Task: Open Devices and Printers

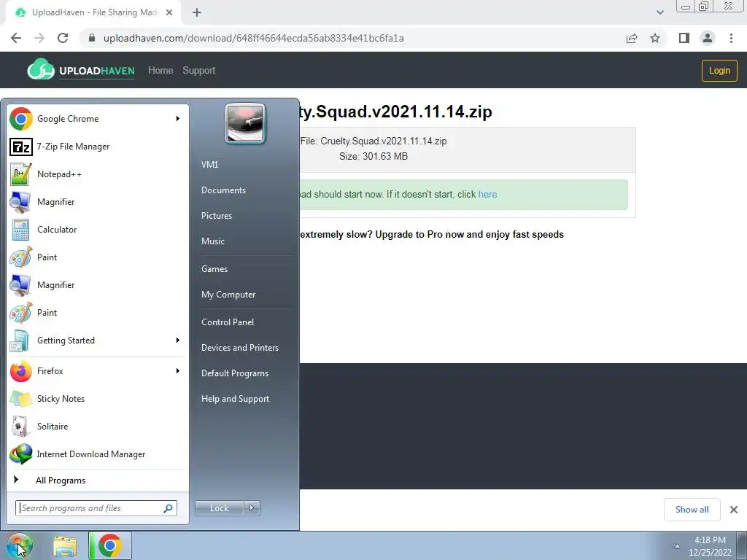Action: (x=239, y=348)
